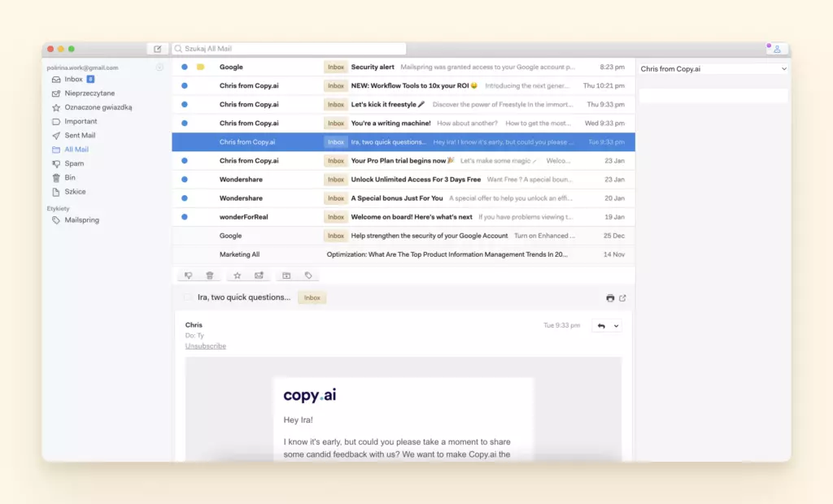The width and height of the screenshot is (833, 504).
Task: Click the Inbox unread count badge
Action: point(90,79)
